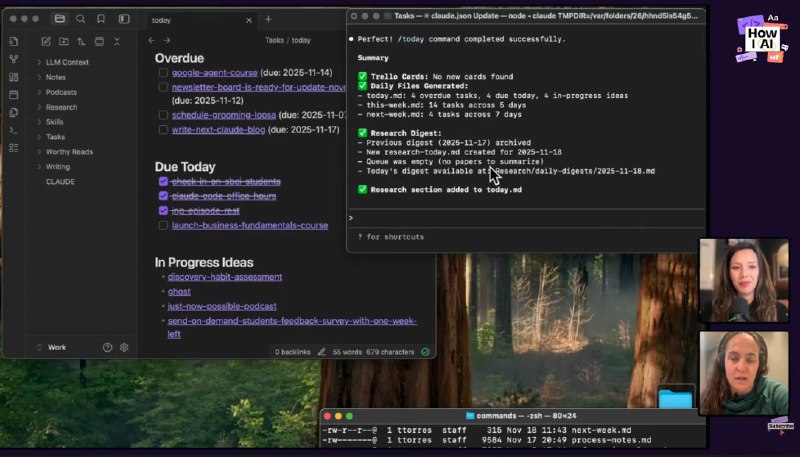Open graph view from left ribbon
Screen dimensions: 800x457
(x=13, y=59)
